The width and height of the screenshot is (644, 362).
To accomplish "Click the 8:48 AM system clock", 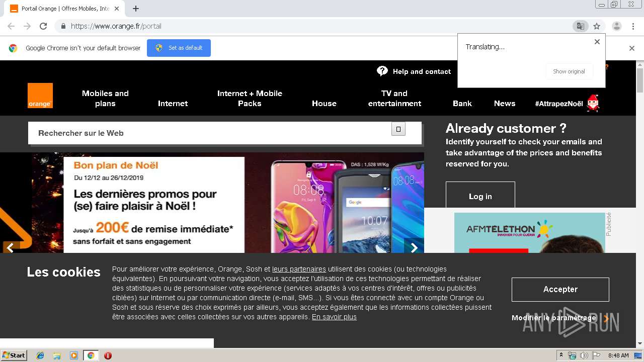I will pyautogui.click(x=618, y=355).
